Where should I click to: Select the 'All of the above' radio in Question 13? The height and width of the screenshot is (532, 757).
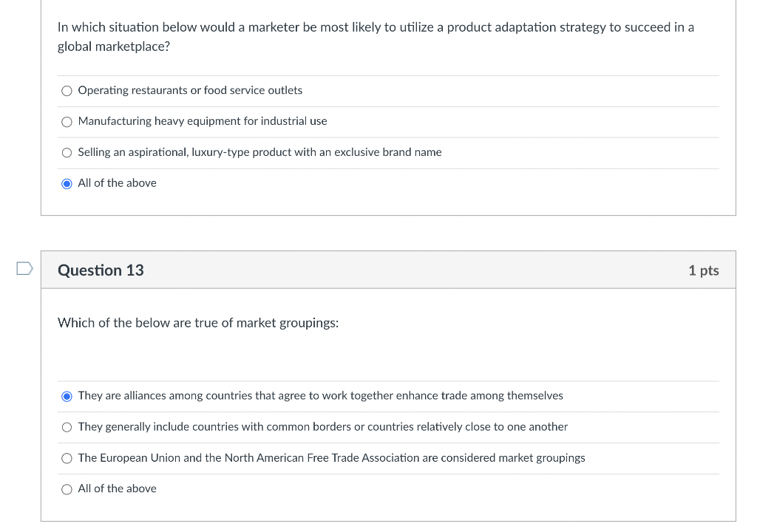coord(67,489)
